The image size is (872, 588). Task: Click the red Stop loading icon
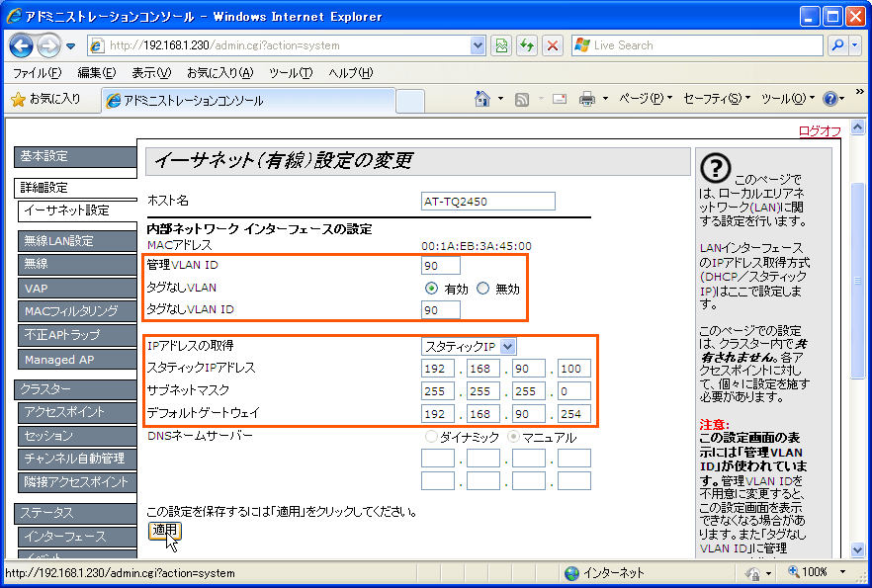click(553, 45)
